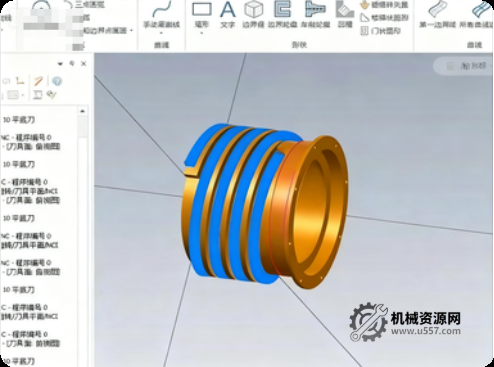This screenshot has height=367, width=494.
Task: Click the search box at viewport top right
Action: pyautogui.click(x=463, y=66)
